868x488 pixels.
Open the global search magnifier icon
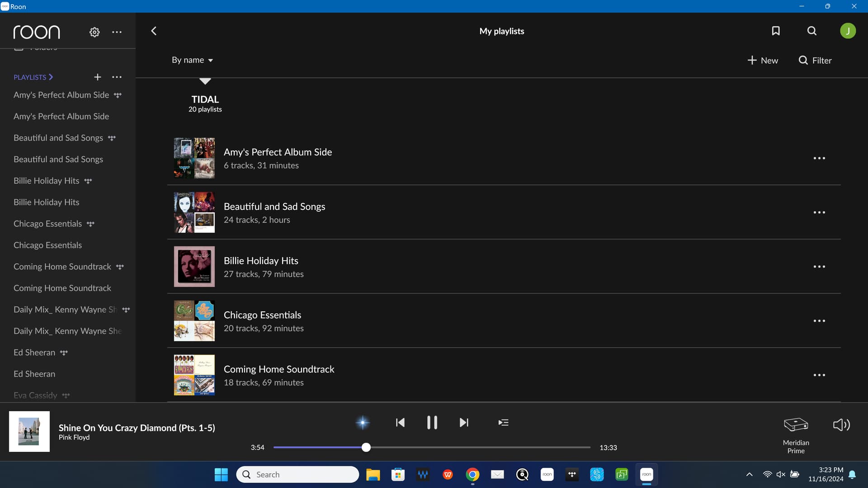(812, 31)
